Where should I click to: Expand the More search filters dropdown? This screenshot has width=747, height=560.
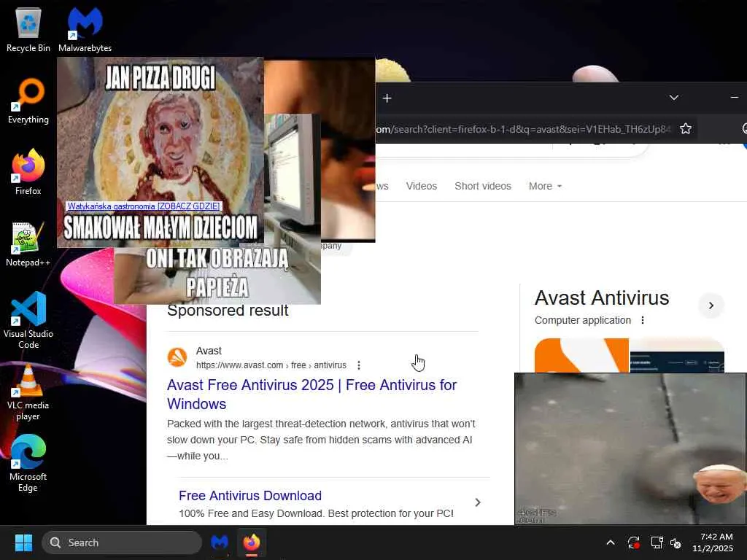click(x=545, y=186)
